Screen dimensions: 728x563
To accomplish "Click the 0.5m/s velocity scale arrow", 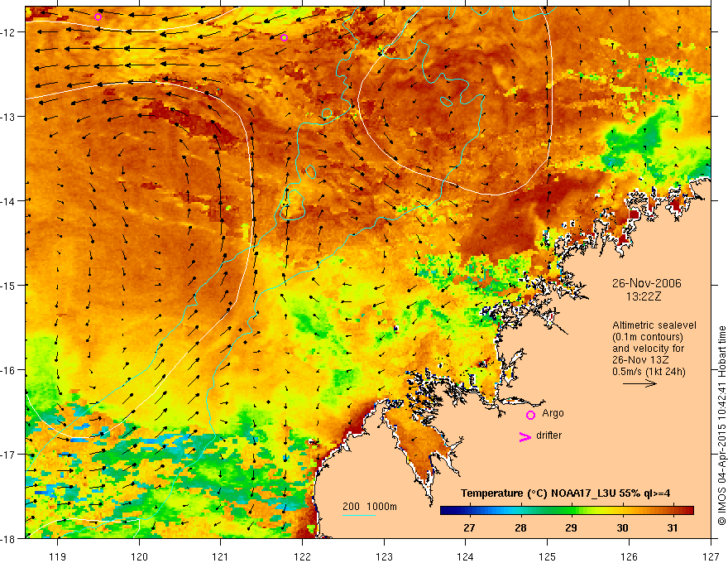I will [639, 383].
